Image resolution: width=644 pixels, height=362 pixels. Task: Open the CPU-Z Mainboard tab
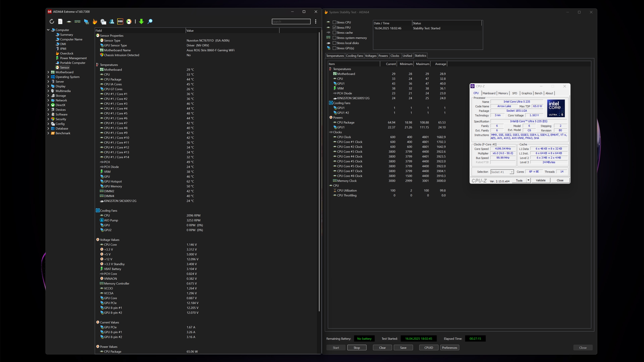click(489, 93)
